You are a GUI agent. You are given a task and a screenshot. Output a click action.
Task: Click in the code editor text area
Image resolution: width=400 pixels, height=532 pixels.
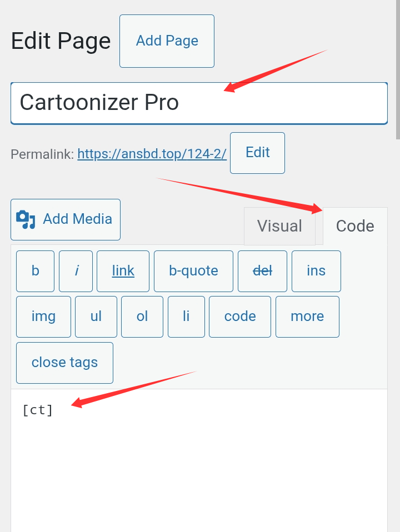(x=199, y=461)
